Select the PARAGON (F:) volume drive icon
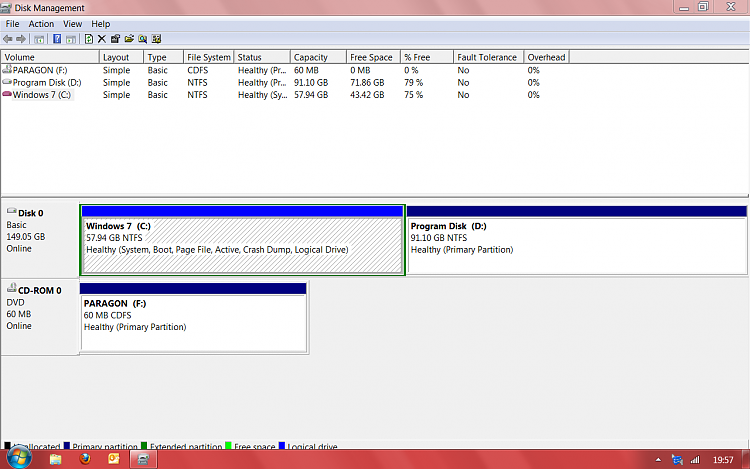Screen dimensions: 750x469 pyautogui.click(x=7, y=70)
